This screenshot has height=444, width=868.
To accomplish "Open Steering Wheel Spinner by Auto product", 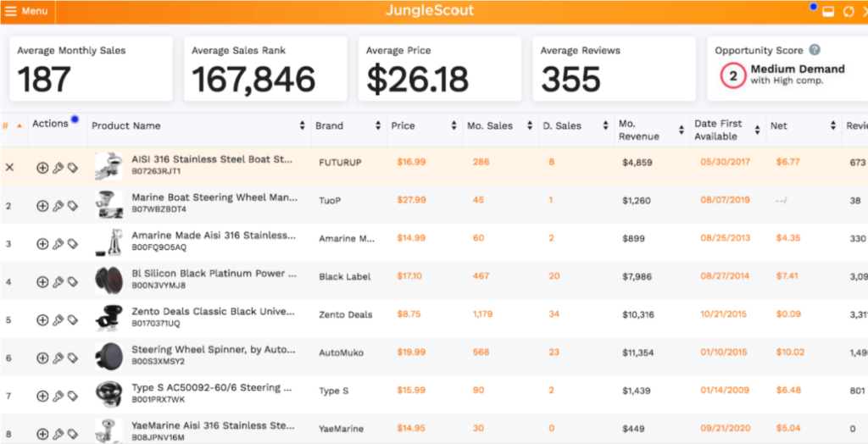I will 213,350.
